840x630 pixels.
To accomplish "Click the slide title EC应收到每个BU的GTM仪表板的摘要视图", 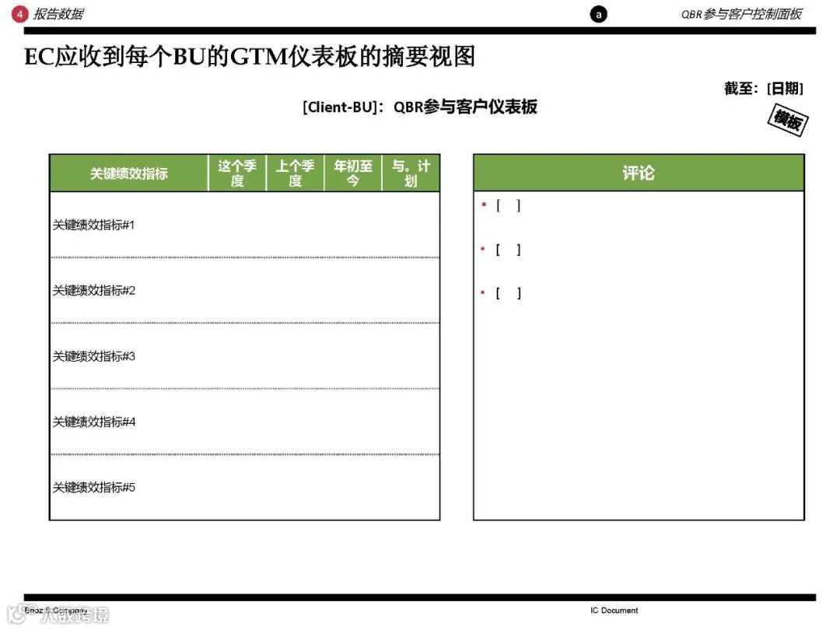I will (250, 56).
